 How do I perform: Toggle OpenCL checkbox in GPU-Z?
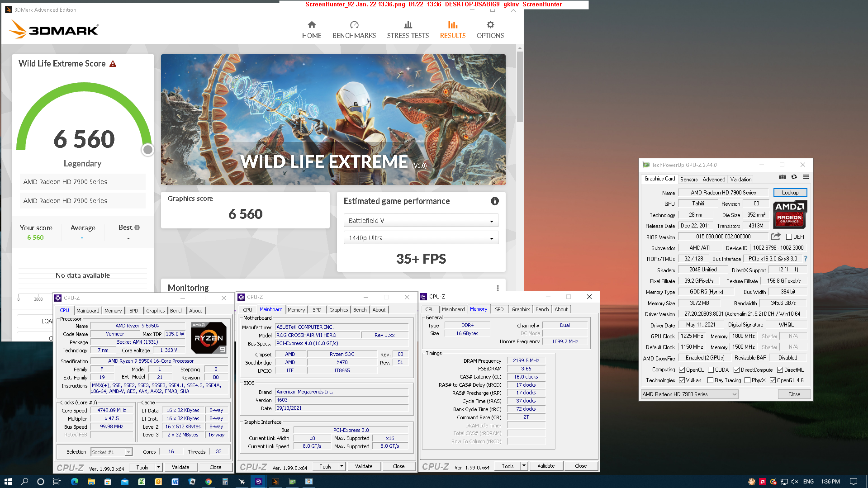coord(682,370)
